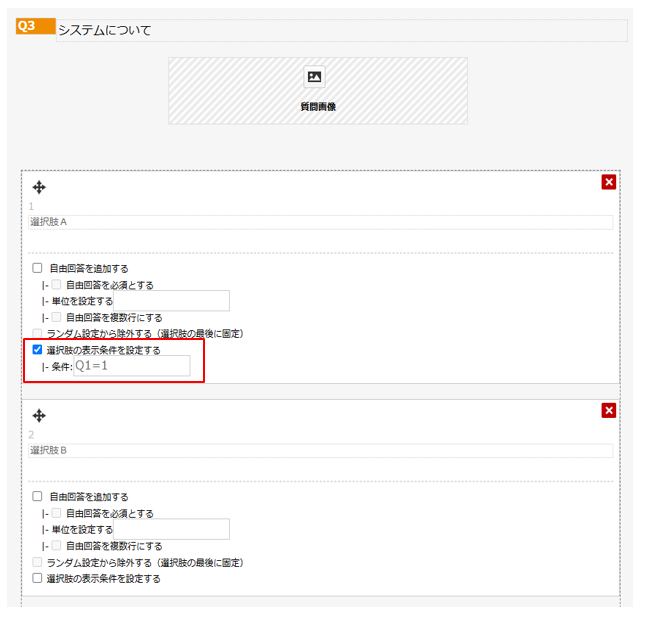Screen dimensions: 645x640
Task: Edit the 選択肢 A text field
Action: point(320,222)
